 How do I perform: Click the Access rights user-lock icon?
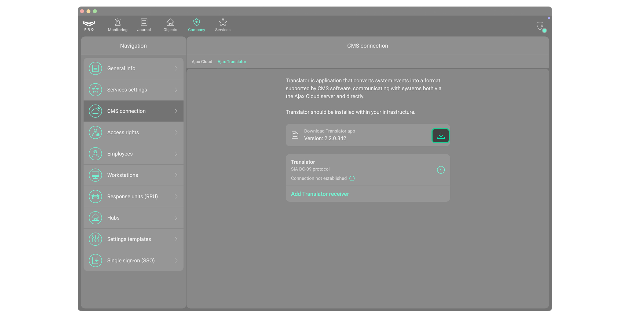(95, 132)
